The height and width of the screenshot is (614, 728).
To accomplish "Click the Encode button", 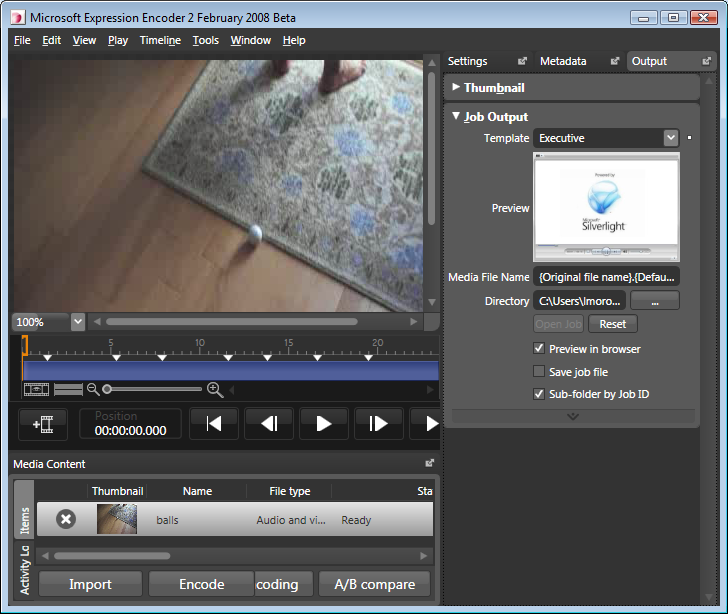I will 202,584.
